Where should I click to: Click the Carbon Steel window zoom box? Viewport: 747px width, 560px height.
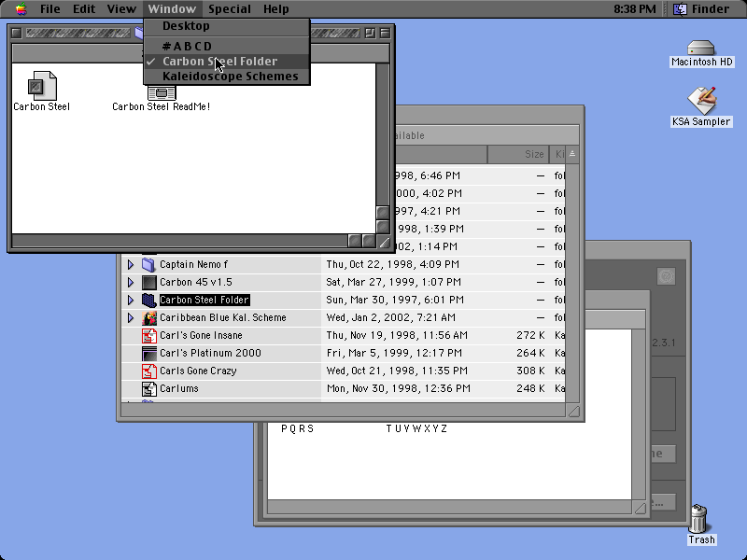coord(370,33)
